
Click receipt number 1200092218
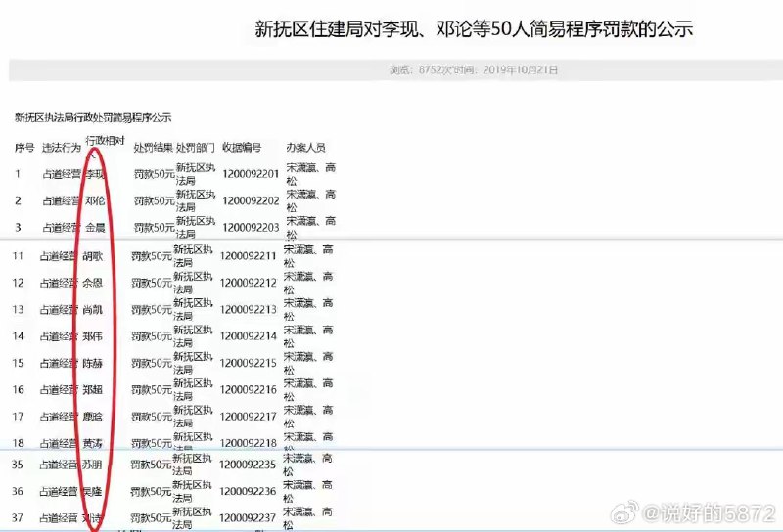249,443
